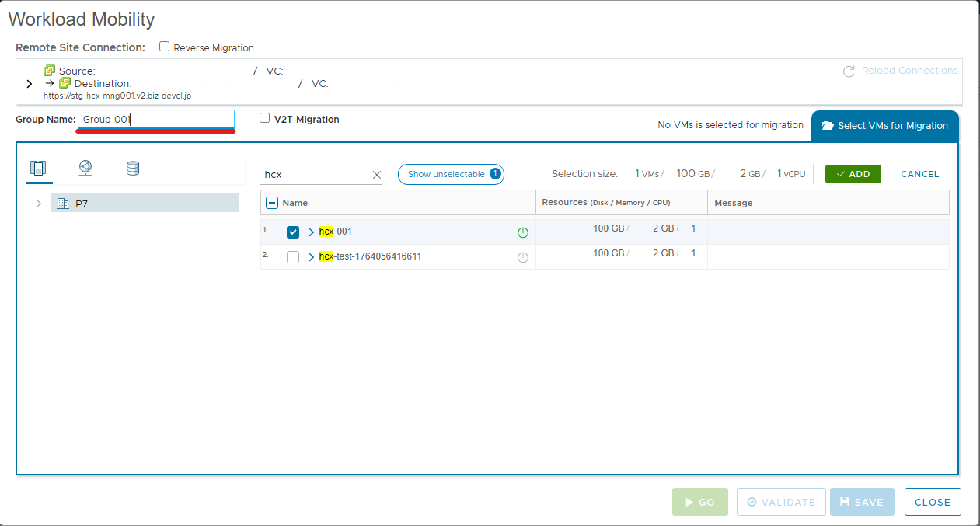Expand the hcx-001 VM row details
The image size is (980, 526).
[312, 232]
